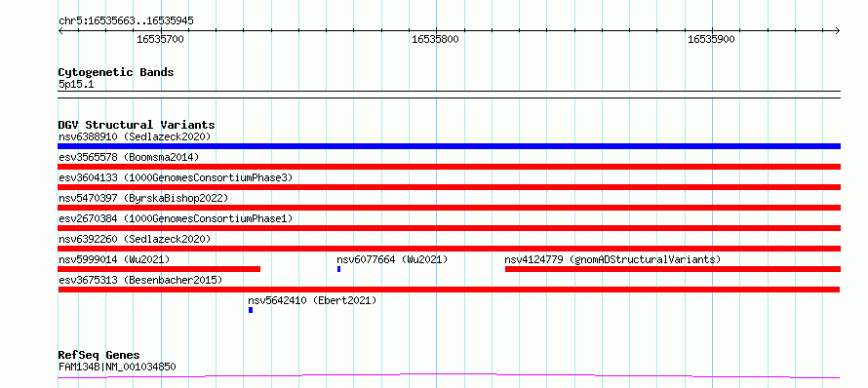Select the blue nsv6388910 variant bar

tap(449, 146)
